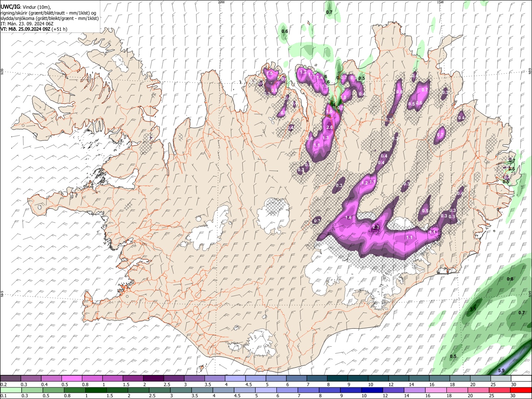
Task: Click the 5.9 rain value offshore
Action: [x=501, y=370]
